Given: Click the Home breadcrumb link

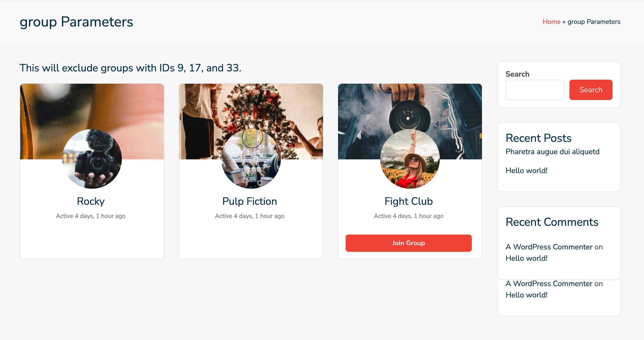Looking at the screenshot, I should 551,22.
